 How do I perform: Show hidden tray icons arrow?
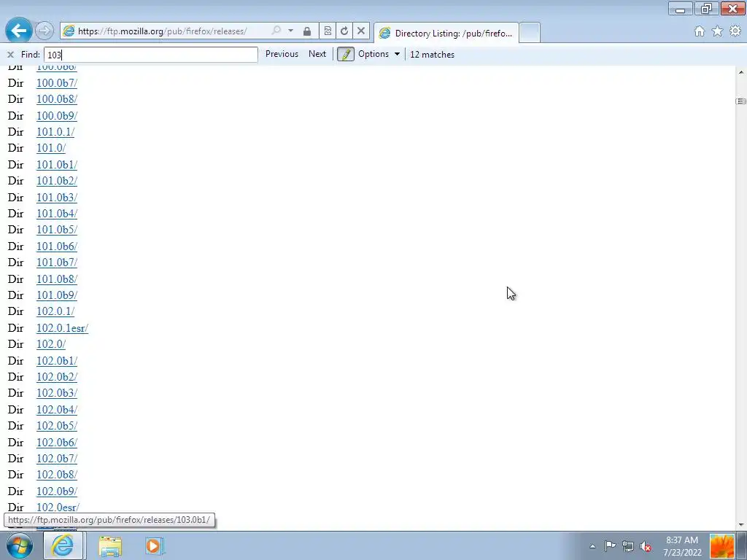pos(592,546)
